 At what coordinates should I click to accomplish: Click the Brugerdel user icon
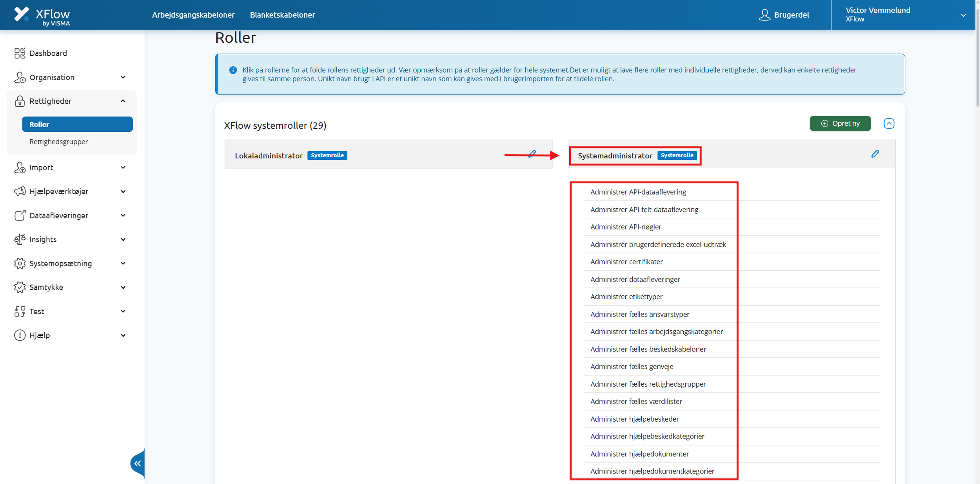(764, 15)
